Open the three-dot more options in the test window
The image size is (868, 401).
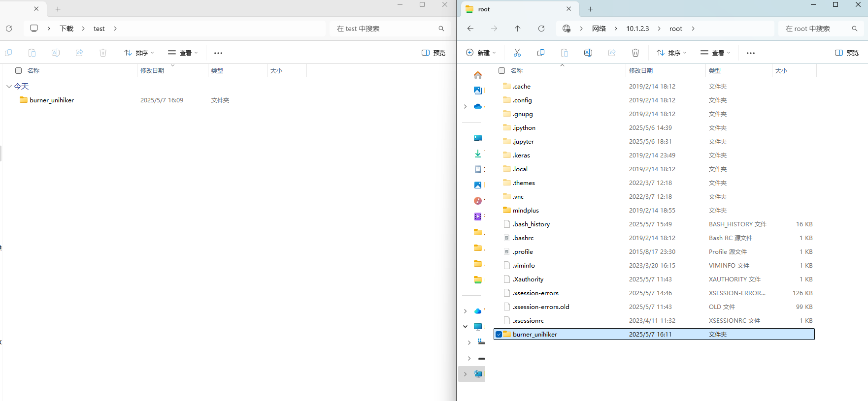click(x=218, y=53)
